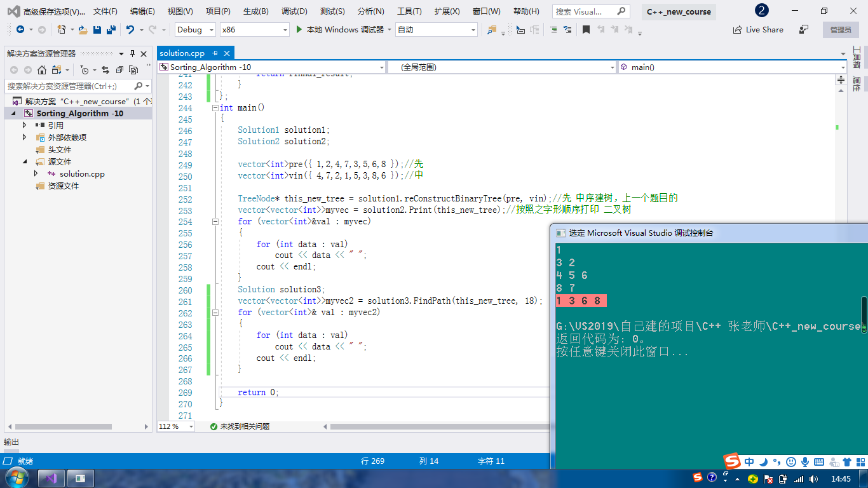Expand the 引用 references node

[25, 125]
